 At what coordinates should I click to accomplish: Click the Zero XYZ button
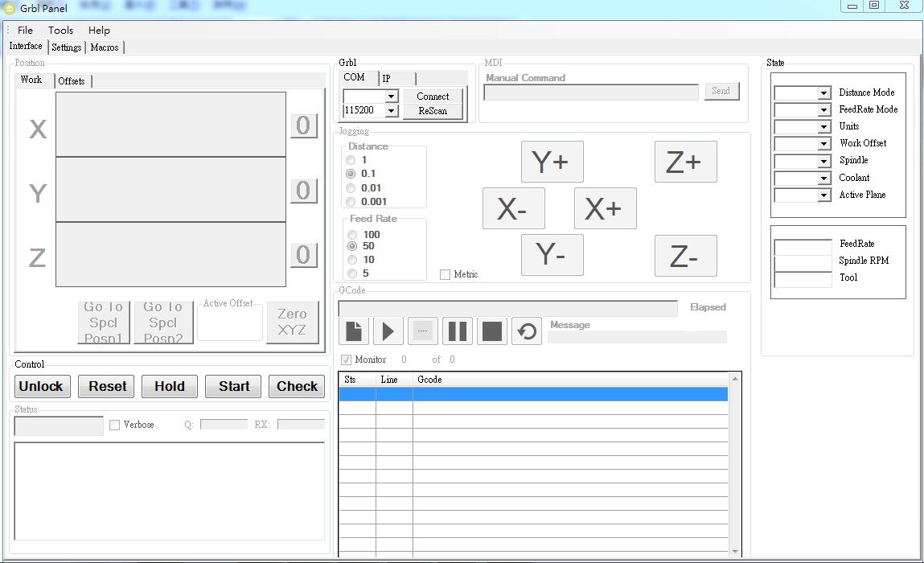(292, 322)
